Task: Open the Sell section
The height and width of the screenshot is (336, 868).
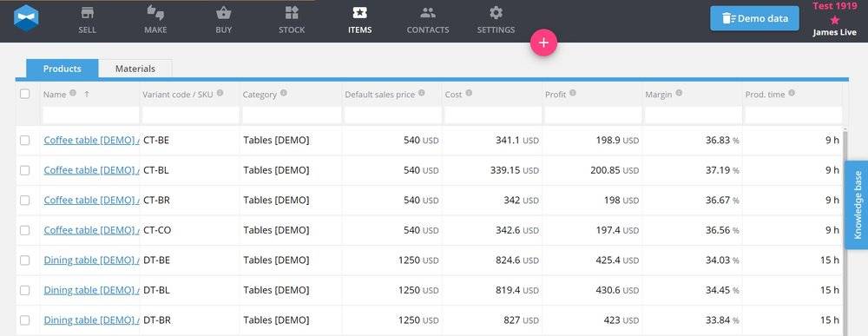Action: coord(87,21)
